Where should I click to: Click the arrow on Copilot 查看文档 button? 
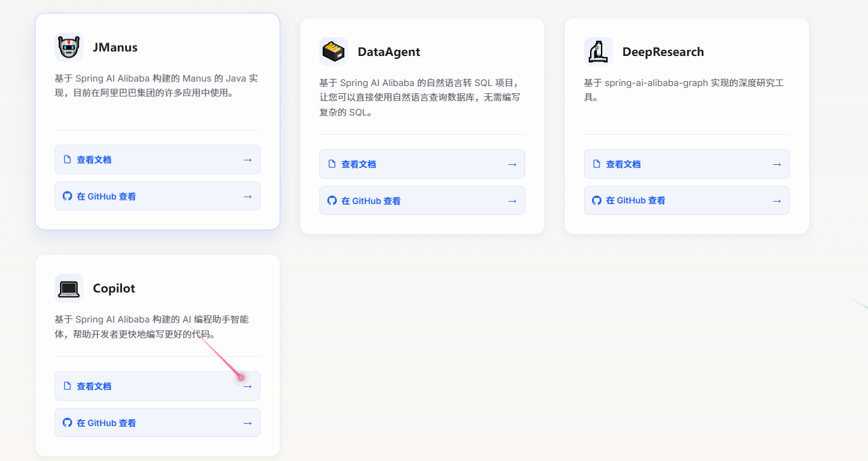[x=247, y=386]
